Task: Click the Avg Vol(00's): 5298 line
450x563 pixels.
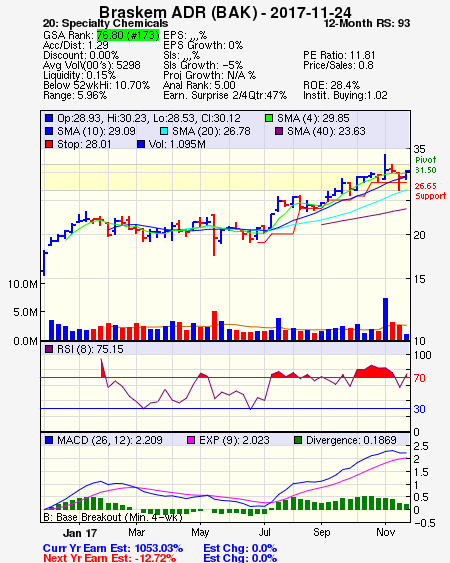Action: click(x=92, y=65)
